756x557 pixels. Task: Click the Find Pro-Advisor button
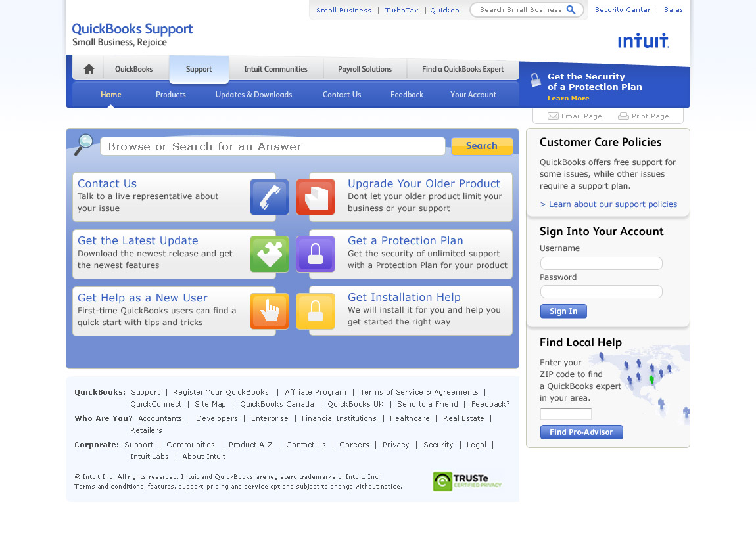[582, 432]
